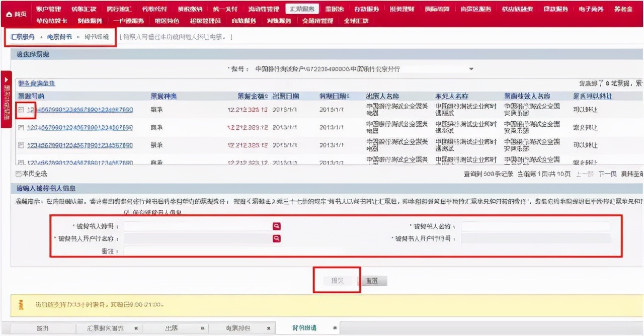Open the magnifier lookup for 被背书人账号

276,226
